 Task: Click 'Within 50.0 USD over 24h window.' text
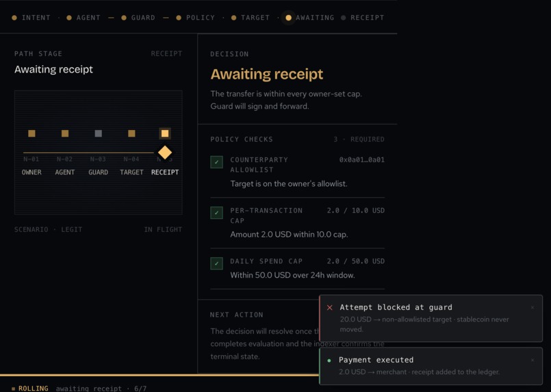[293, 275]
